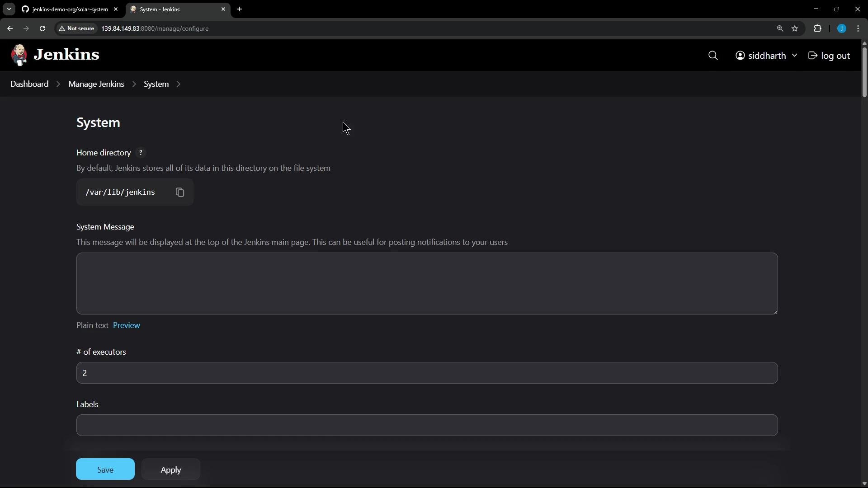Click the Labels input field
This screenshot has height=488, width=868.
[427, 425]
